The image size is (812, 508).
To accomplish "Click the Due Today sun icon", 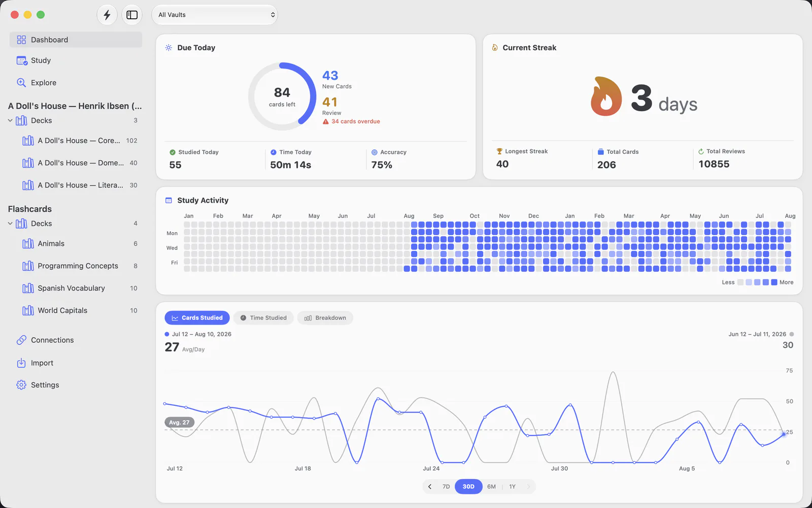I will pos(168,48).
